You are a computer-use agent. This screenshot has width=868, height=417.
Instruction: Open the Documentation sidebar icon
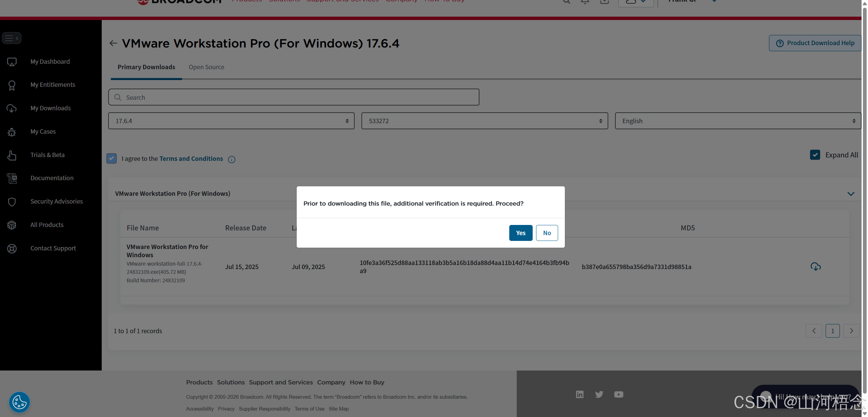pyautogui.click(x=12, y=178)
